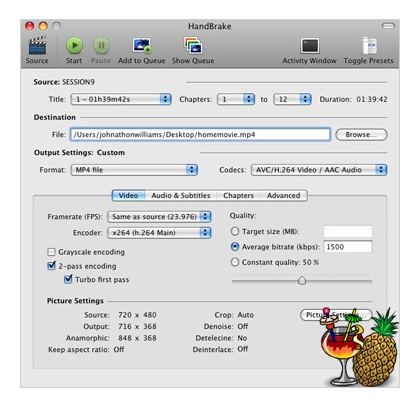Image resolution: width=420 pixels, height=408 pixels.
Task: Enable Grayscale encoding checkbox
Action: 51,252
